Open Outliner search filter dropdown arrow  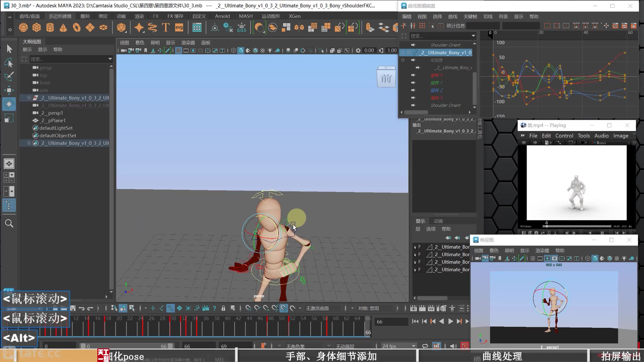(110, 59)
